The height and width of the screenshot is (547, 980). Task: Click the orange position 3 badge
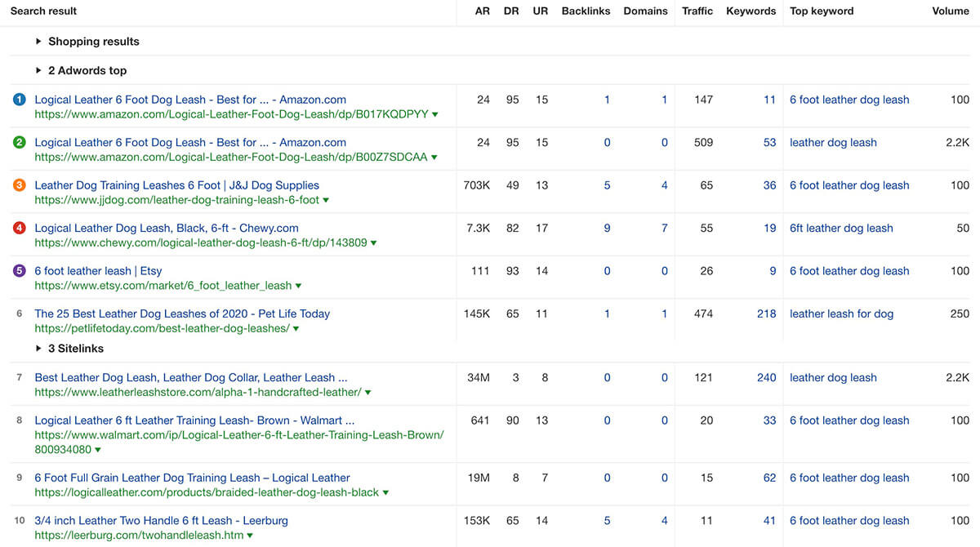click(20, 185)
